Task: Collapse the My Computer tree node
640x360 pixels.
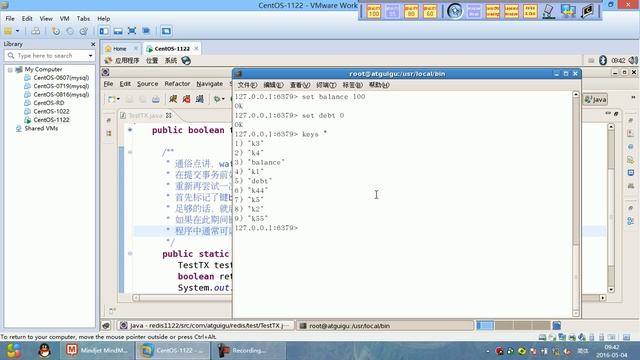Action: coord(10,70)
